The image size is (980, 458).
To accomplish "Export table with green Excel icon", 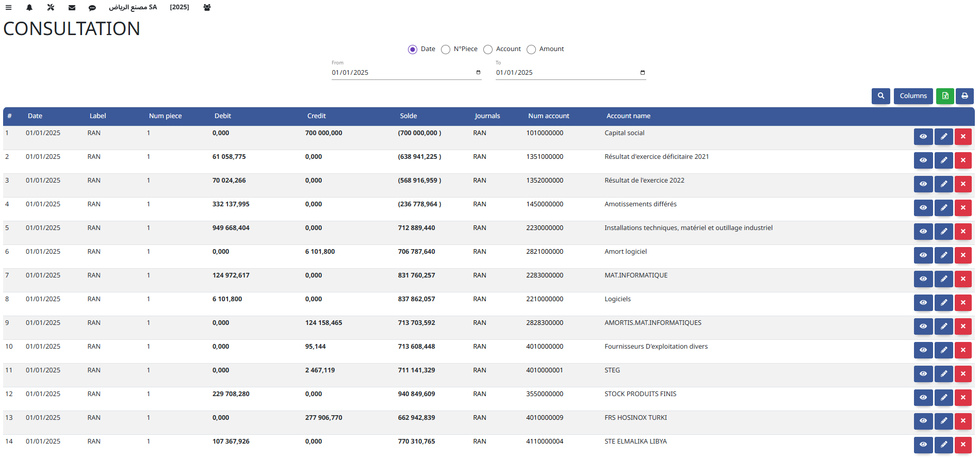I will 945,96.
